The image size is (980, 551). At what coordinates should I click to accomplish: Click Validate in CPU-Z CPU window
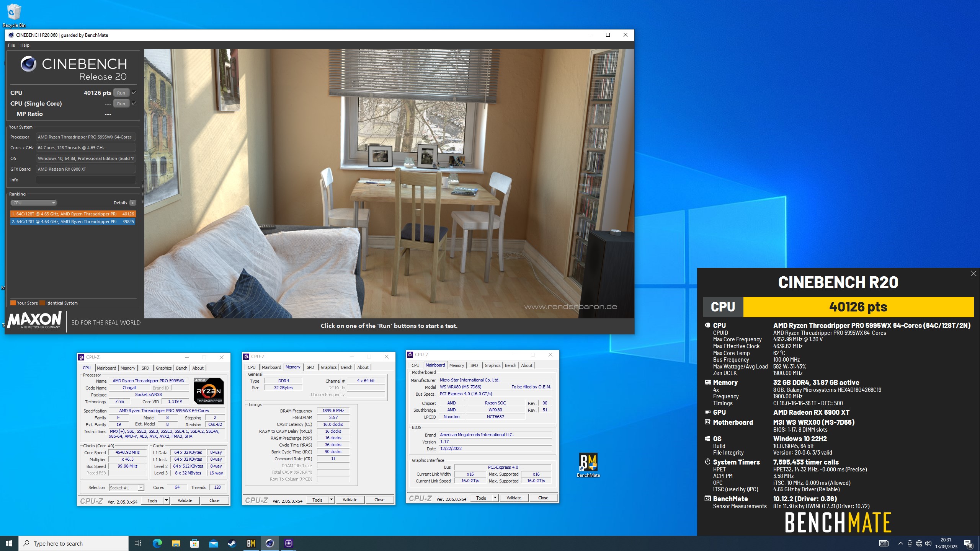185,500
